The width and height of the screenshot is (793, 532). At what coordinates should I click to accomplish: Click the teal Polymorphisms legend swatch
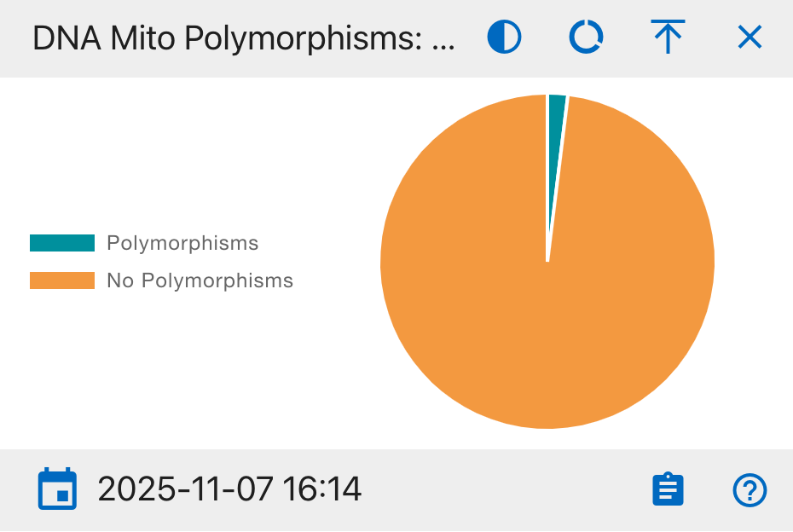pyautogui.click(x=62, y=243)
